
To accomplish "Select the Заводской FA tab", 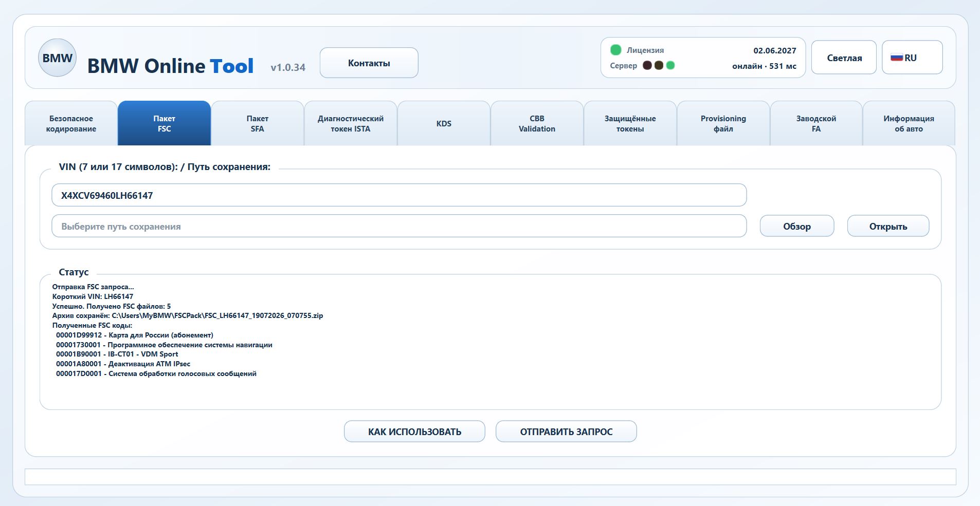I will 816,124.
